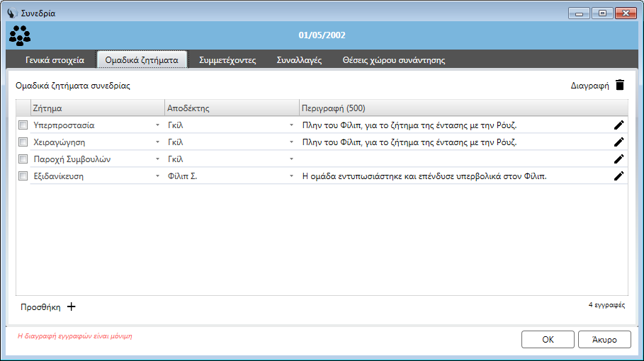Image resolution: width=644 pixels, height=361 pixels.
Task: Click the Άκυρο cancel button
Action: (604, 340)
